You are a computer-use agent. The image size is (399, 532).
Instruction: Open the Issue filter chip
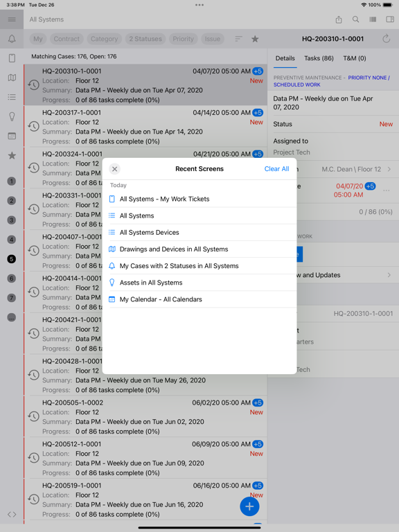(x=213, y=39)
